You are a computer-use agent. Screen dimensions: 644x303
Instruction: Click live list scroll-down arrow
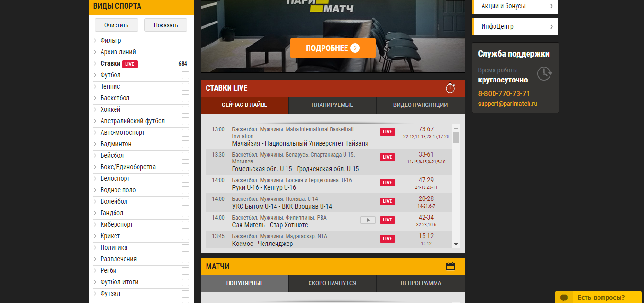456,244
